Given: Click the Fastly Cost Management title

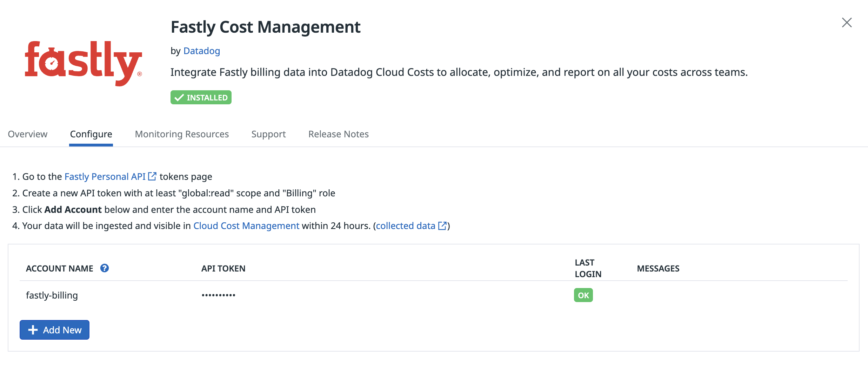Looking at the screenshot, I should pos(266,27).
